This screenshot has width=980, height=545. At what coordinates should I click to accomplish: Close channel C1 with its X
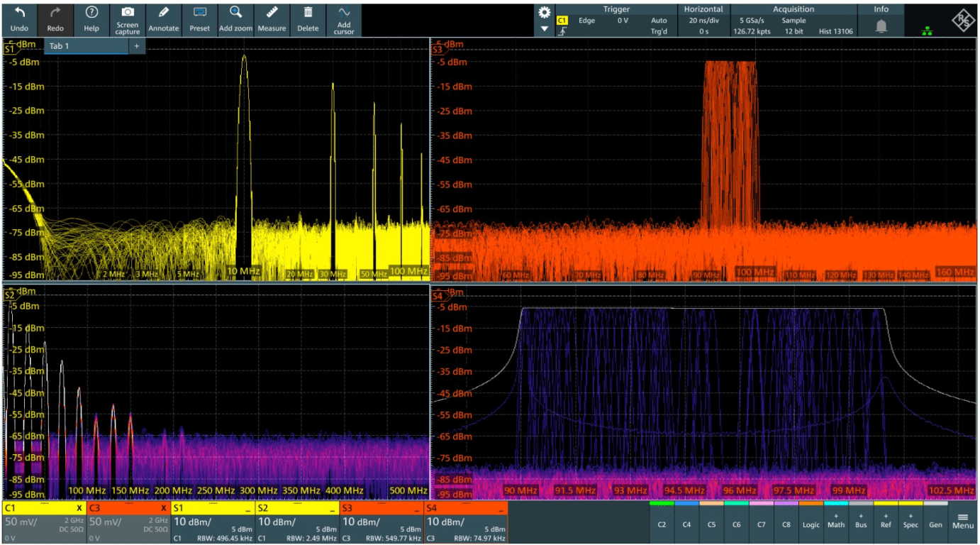[79, 509]
